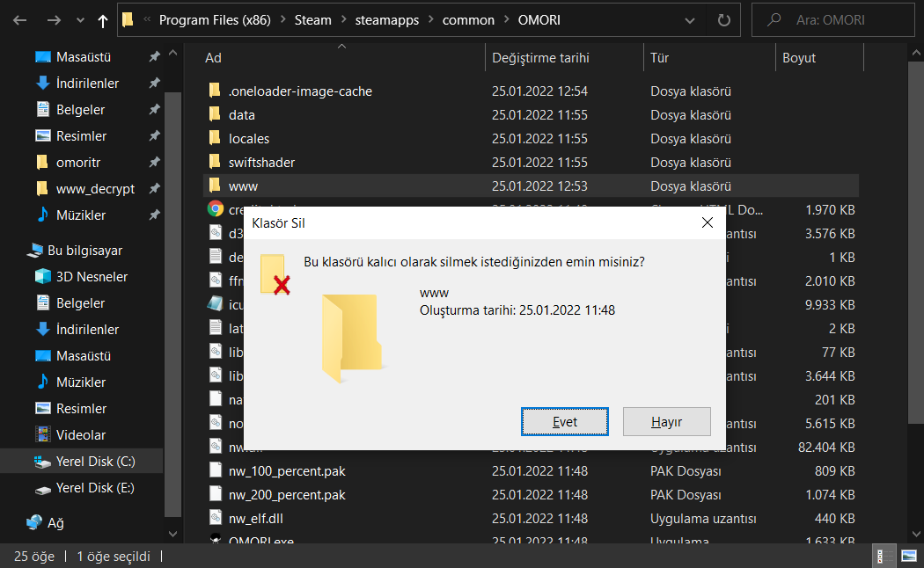Unpin www_decrypt using its pin icon
Viewport: 924px width, 568px height.
[x=154, y=188]
